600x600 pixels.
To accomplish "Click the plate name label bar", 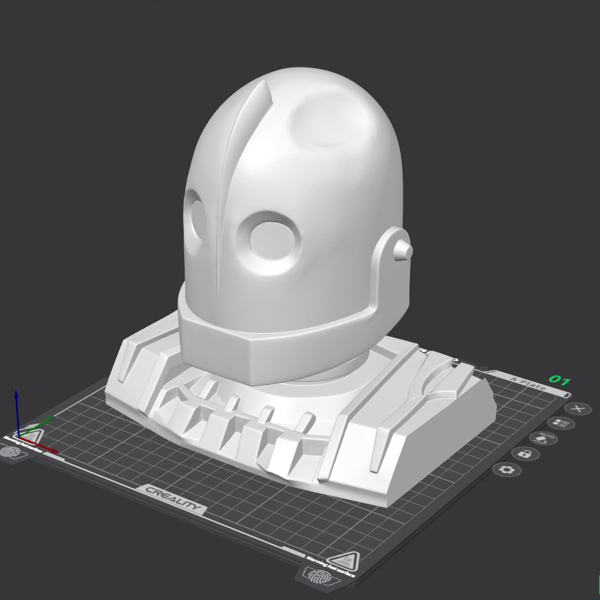I will (x=528, y=384).
